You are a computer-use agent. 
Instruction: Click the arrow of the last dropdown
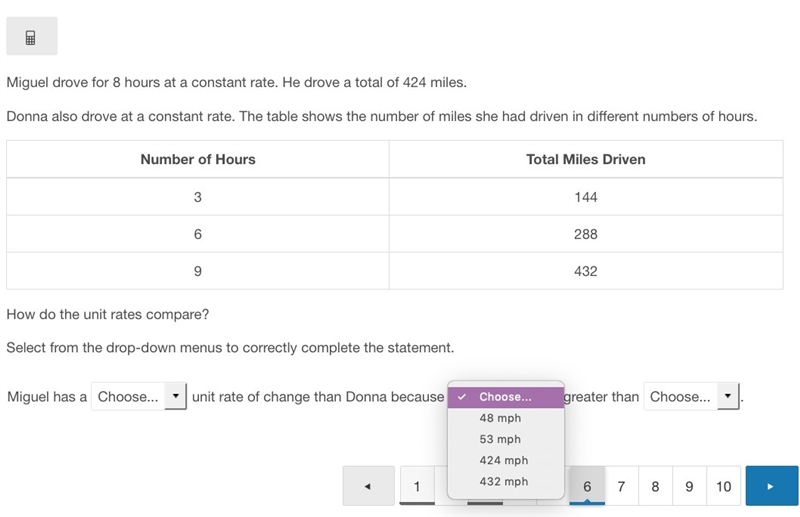728,396
